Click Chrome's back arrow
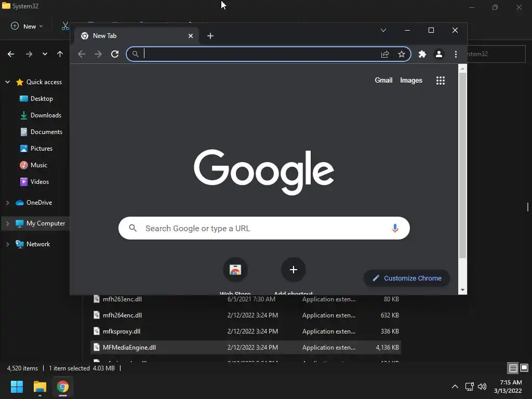Viewport: 532px width, 399px height. coord(82,54)
